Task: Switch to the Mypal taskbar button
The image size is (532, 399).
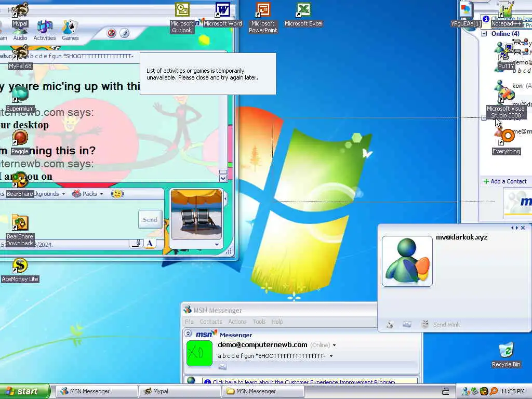Action: tap(180, 391)
